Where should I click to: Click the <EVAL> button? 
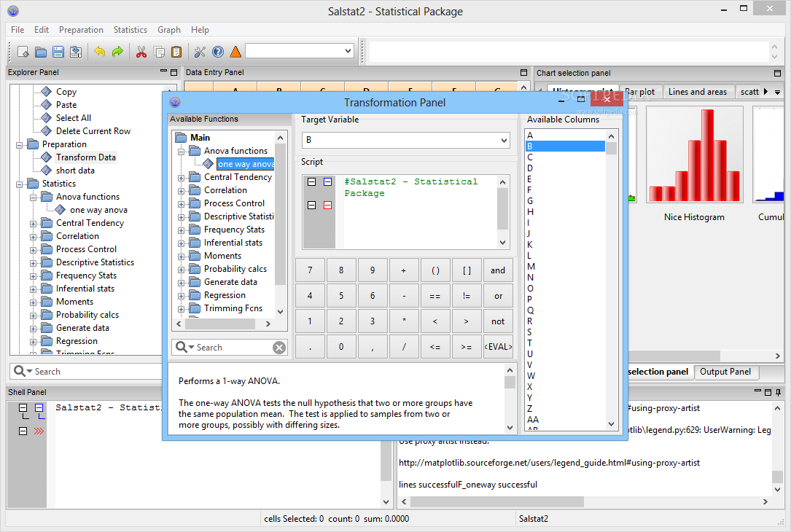(x=498, y=347)
